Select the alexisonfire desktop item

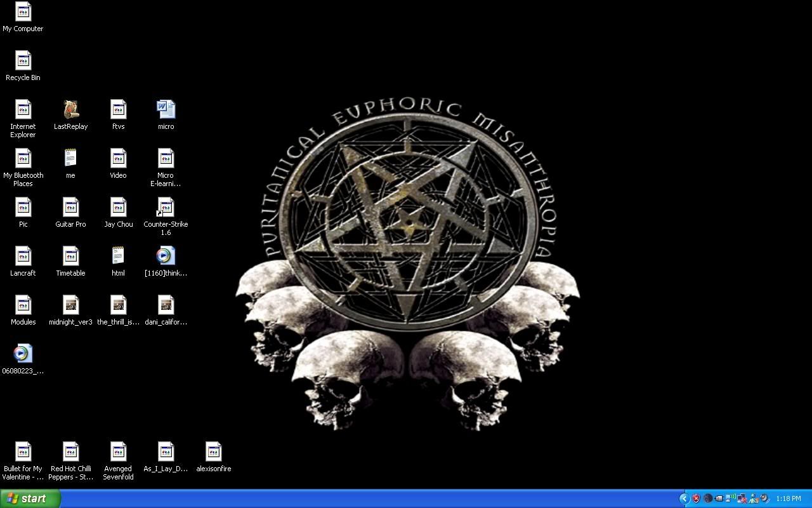(x=213, y=453)
